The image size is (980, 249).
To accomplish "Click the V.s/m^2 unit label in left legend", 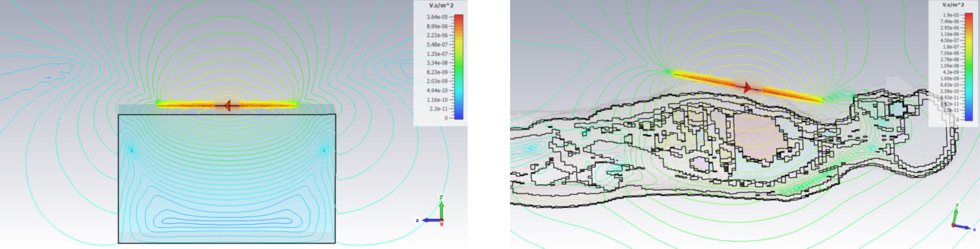I will coord(441,5).
